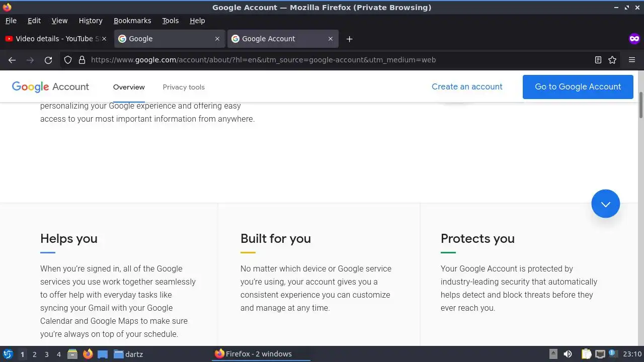Viewport: 644px width, 362px height.
Task: Open the Bookmarks menu
Action: [x=132, y=21]
